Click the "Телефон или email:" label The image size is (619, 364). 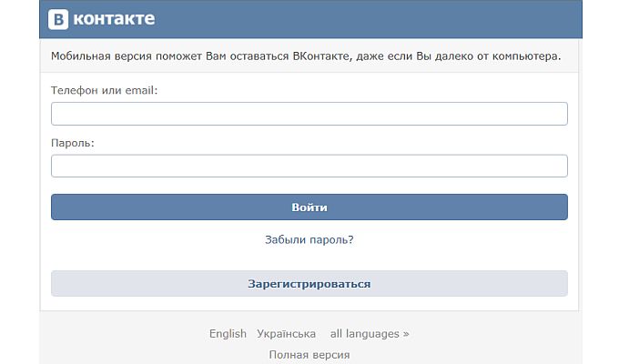tap(104, 90)
